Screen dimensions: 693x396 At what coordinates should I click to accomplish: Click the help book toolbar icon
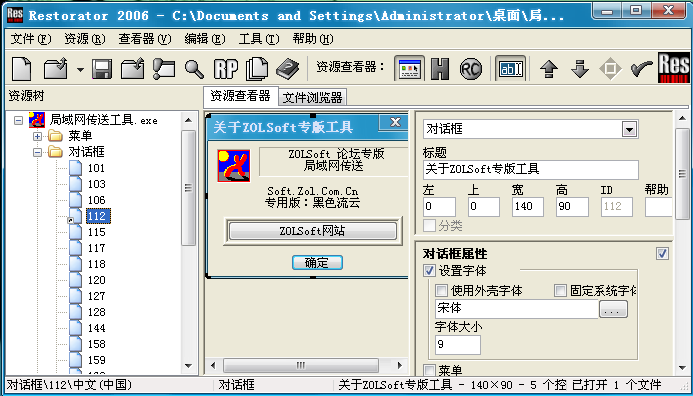pyautogui.click(x=288, y=69)
